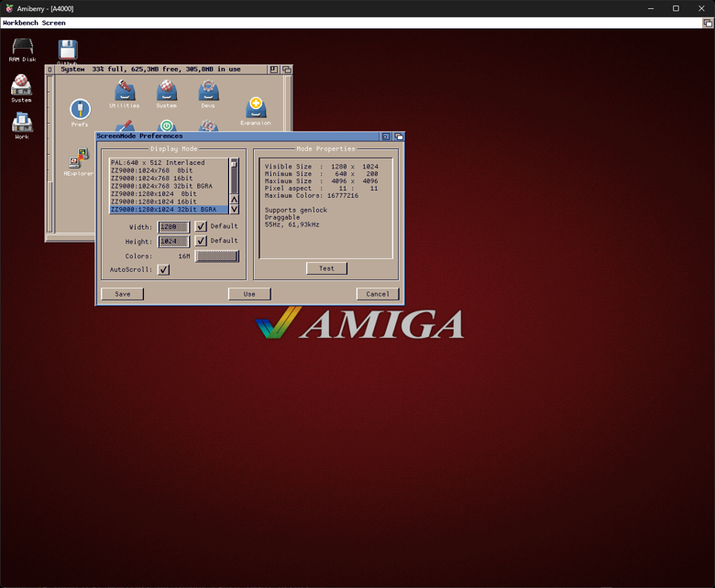
Task: Minimize the Amiberry window
Action: point(651,8)
